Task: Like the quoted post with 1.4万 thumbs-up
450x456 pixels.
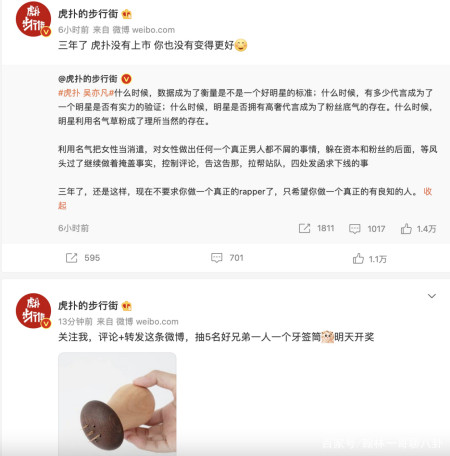Action: point(406,229)
